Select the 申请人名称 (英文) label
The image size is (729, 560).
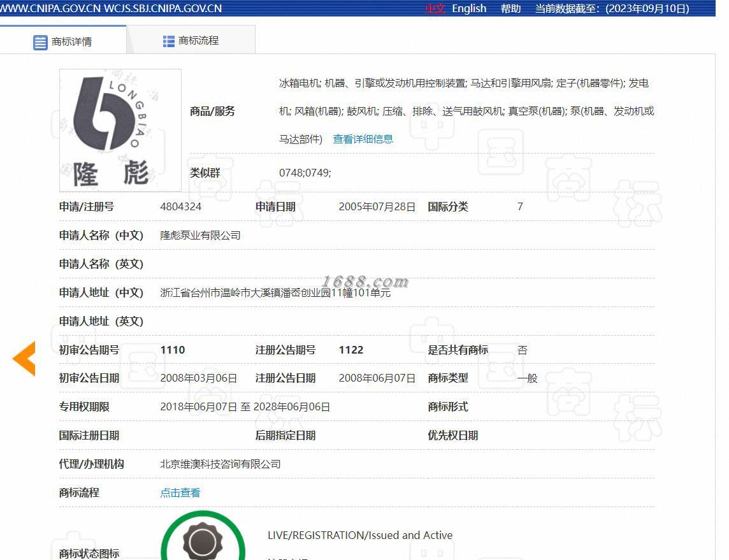101,264
